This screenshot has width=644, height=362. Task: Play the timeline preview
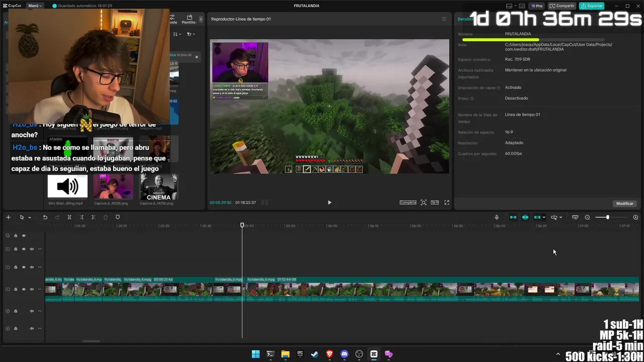click(330, 203)
